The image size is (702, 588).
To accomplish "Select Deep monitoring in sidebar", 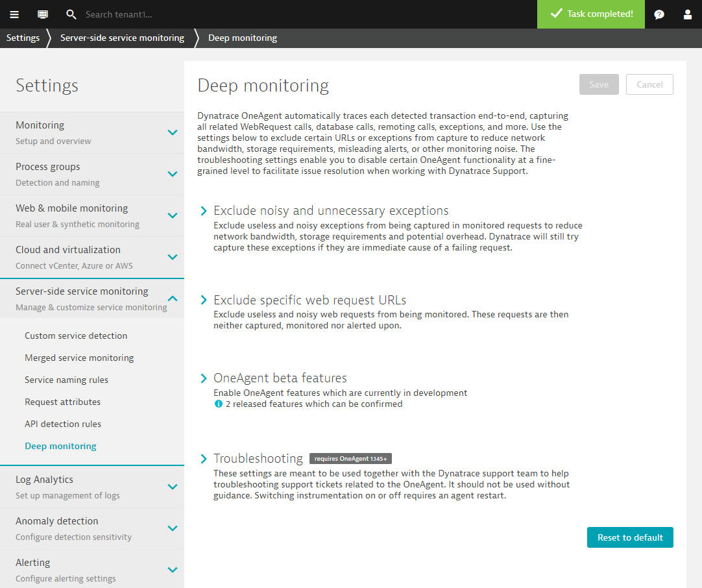I will (60, 446).
